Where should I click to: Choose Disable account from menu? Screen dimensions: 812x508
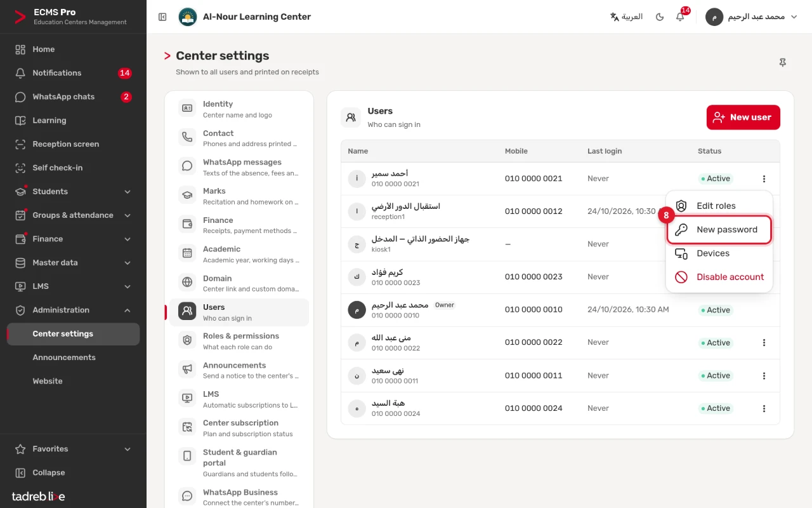click(x=719, y=277)
